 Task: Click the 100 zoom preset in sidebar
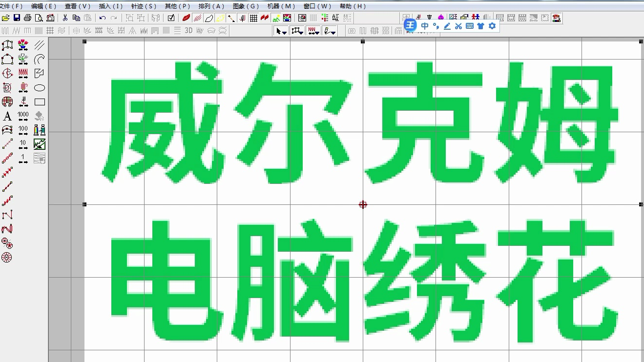click(x=22, y=130)
